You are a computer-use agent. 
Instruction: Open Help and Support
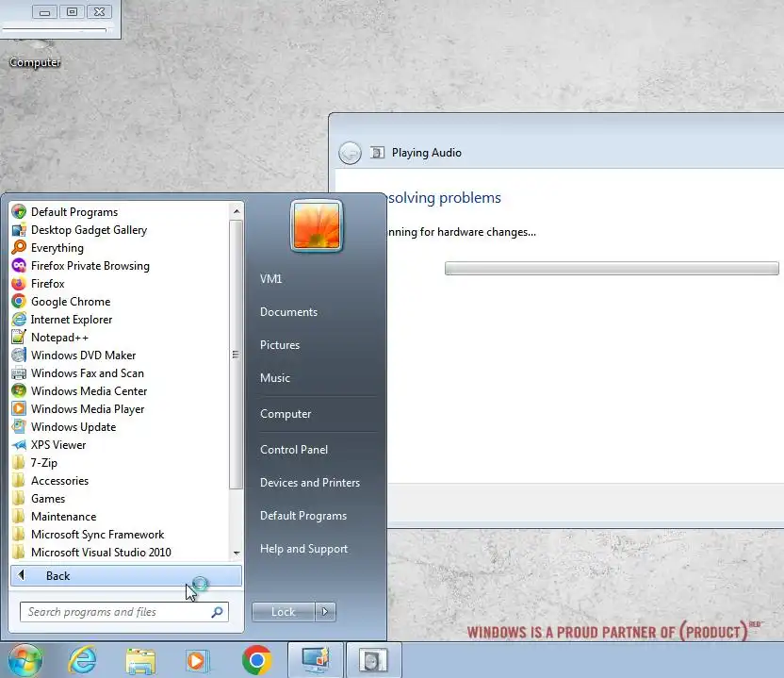pyautogui.click(x=303, y=549)
